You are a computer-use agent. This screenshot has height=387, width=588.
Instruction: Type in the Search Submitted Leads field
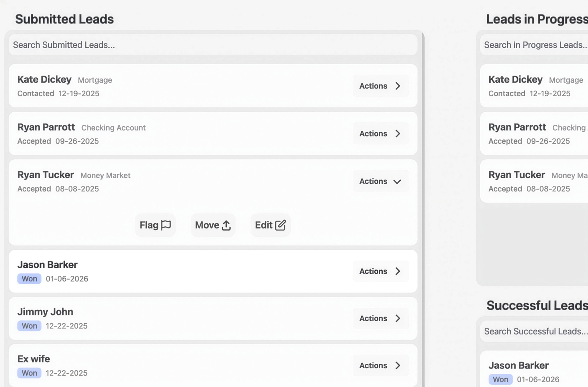[x=212, y=45]
